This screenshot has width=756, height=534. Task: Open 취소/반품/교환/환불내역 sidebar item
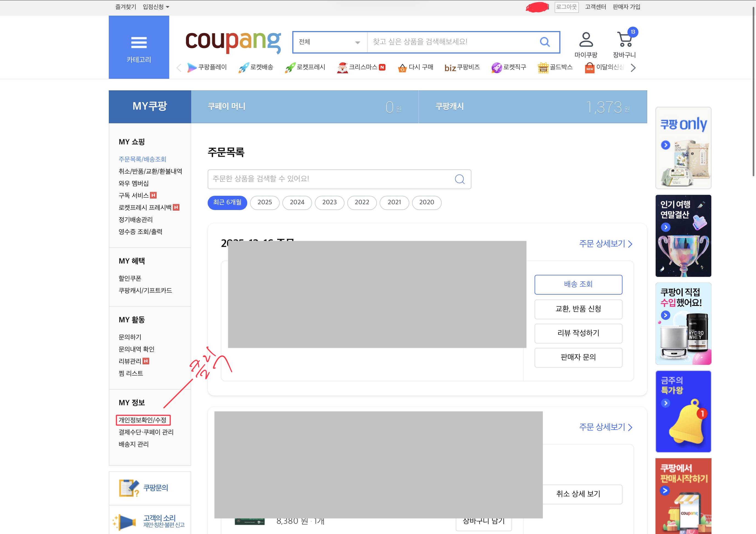pyautogui.click(x=150, y=171)
